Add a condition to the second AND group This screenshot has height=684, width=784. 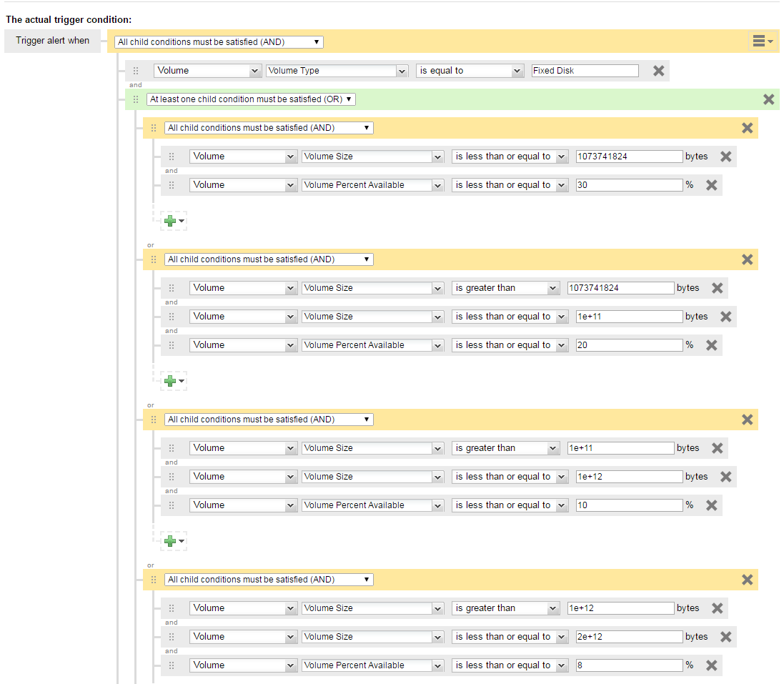(174, 380)
